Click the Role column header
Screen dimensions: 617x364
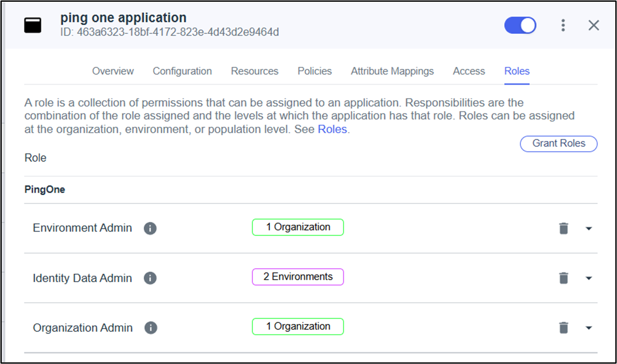tap(35, 158)
